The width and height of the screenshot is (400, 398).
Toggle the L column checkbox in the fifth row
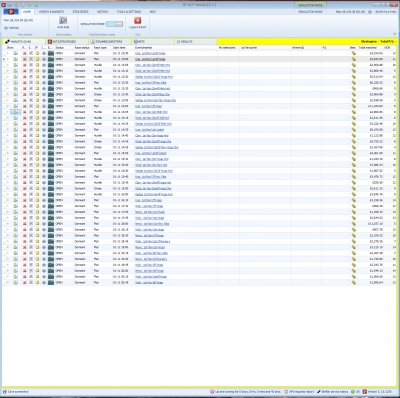(x=31, y=77)
